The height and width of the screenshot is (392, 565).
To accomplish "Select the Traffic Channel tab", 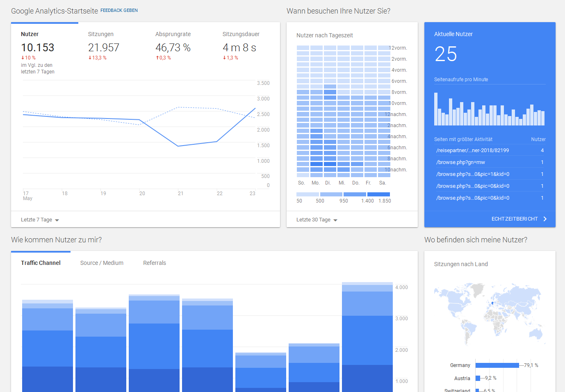I will point(41,263).
